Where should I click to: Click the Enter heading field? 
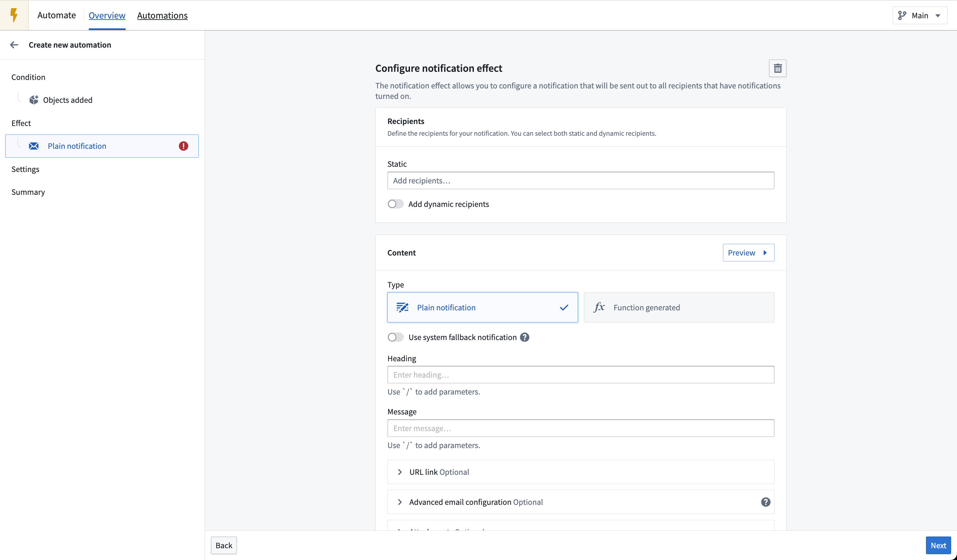coord(581,375)
